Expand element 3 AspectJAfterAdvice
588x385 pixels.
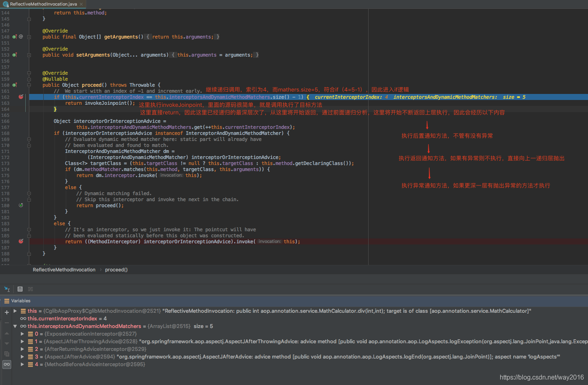click(x=22, y=357)
